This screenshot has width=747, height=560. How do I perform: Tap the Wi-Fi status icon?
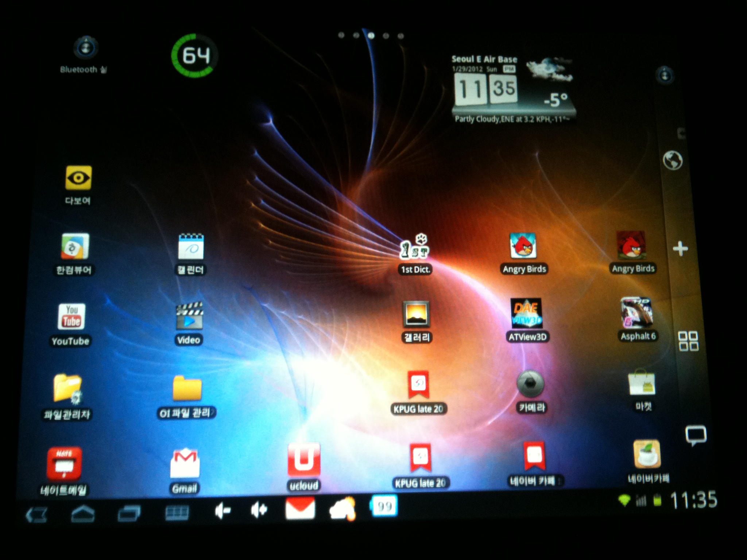[x=624, y=500]
